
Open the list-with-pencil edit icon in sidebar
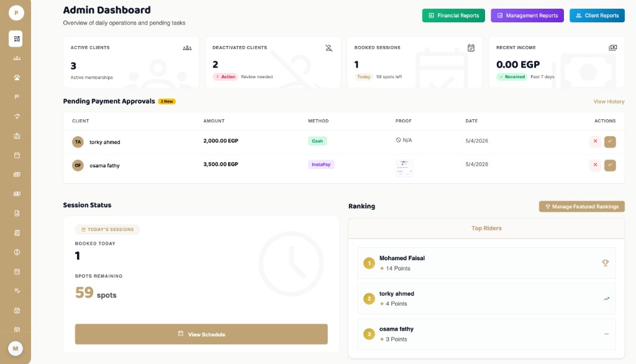tap(17, 291)
